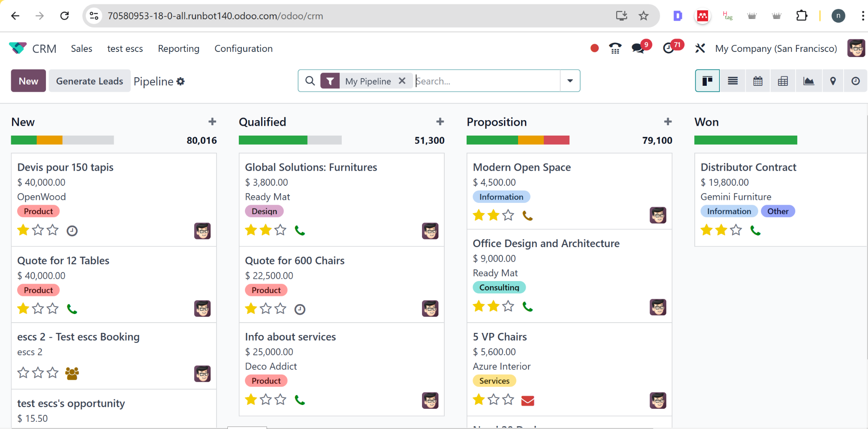Screen dimensions: 868x429
Task: Add new card in Proposition column
Action: [668, 121]
